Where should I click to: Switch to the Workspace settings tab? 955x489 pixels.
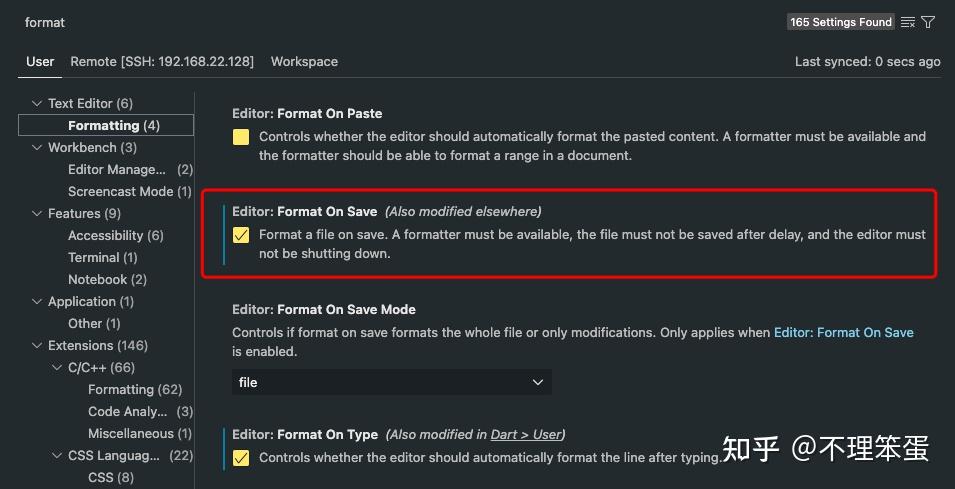(304, 61)
